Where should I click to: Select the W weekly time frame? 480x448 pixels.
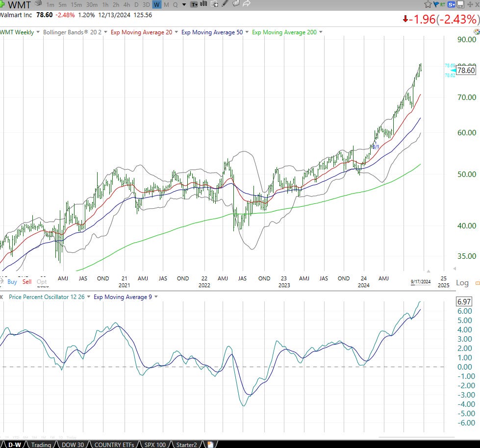click(157, 4)
